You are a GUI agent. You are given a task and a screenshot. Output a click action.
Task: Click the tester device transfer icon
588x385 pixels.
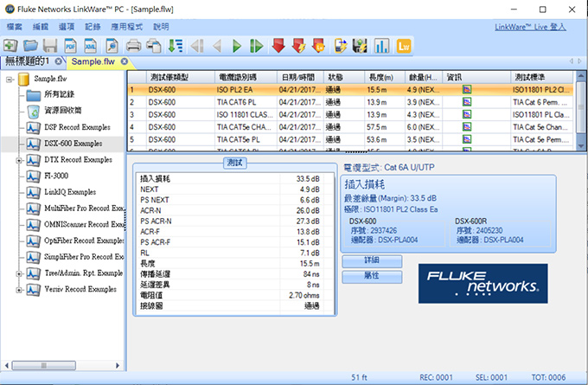(x=341, y=46)
